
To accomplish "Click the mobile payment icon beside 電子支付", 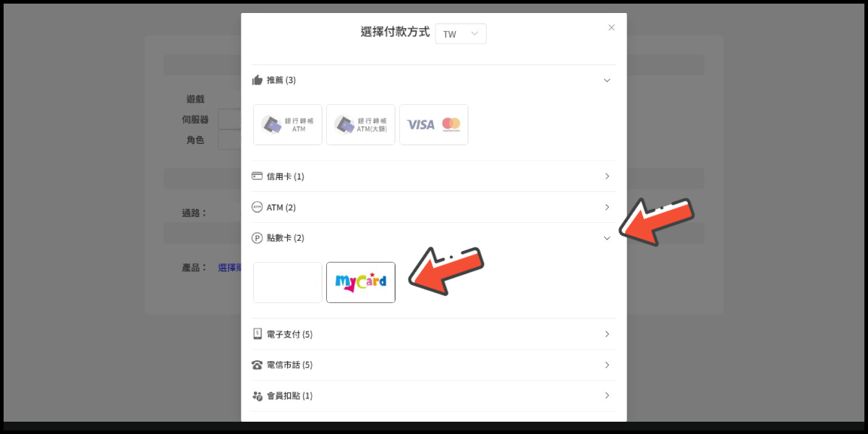I will 257,334.
